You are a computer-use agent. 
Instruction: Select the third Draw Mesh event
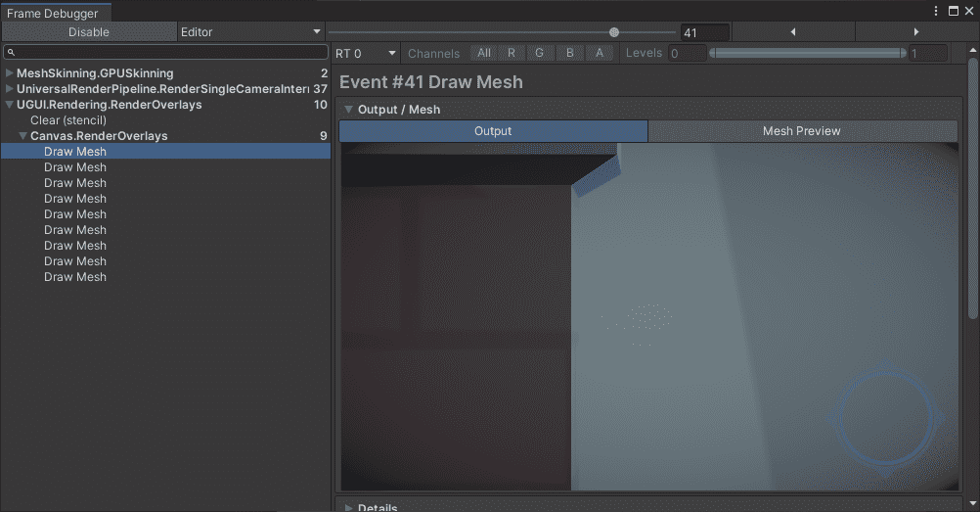coord(165,183)
